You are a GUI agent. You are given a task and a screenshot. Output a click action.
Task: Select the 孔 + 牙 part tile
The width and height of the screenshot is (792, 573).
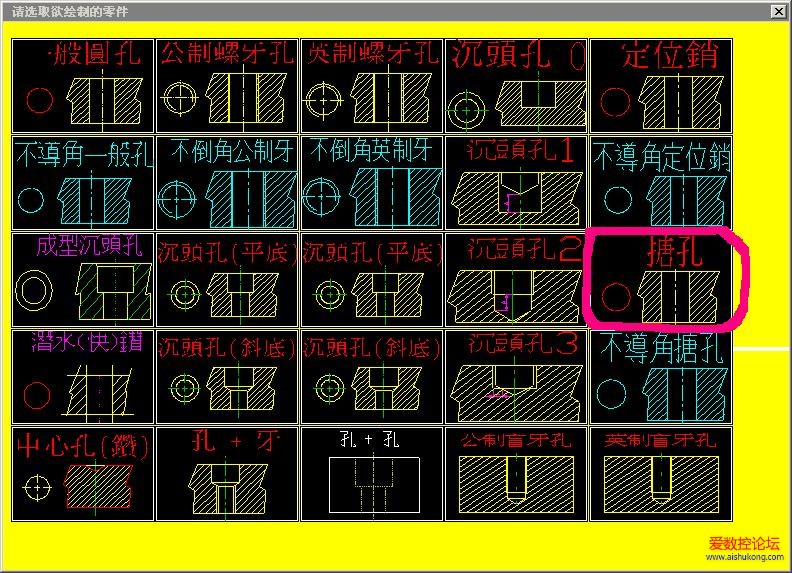pyautogui.click(x=227, y=474)
